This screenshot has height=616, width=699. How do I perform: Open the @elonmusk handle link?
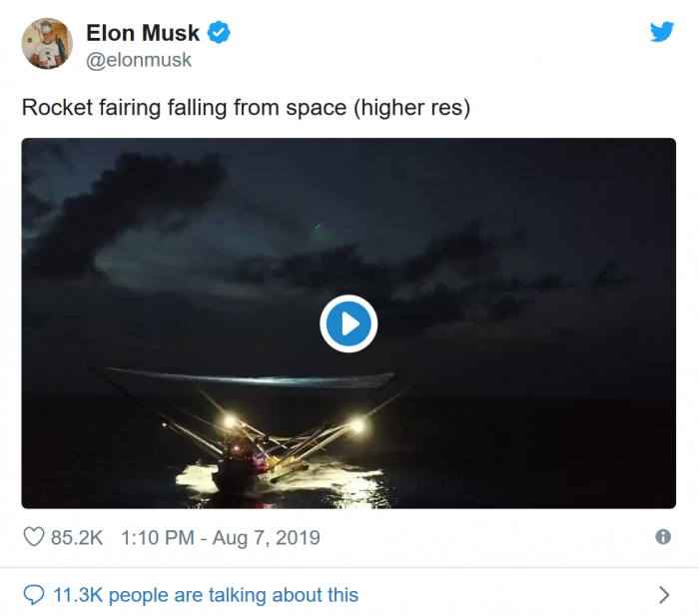(x=139, y=60)
